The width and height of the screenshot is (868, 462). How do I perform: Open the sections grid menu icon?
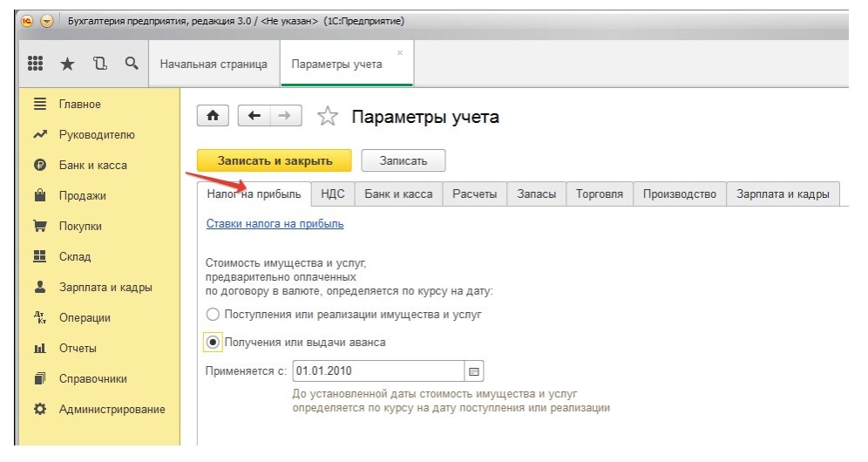pyautogui.click(x=36, y=64)
